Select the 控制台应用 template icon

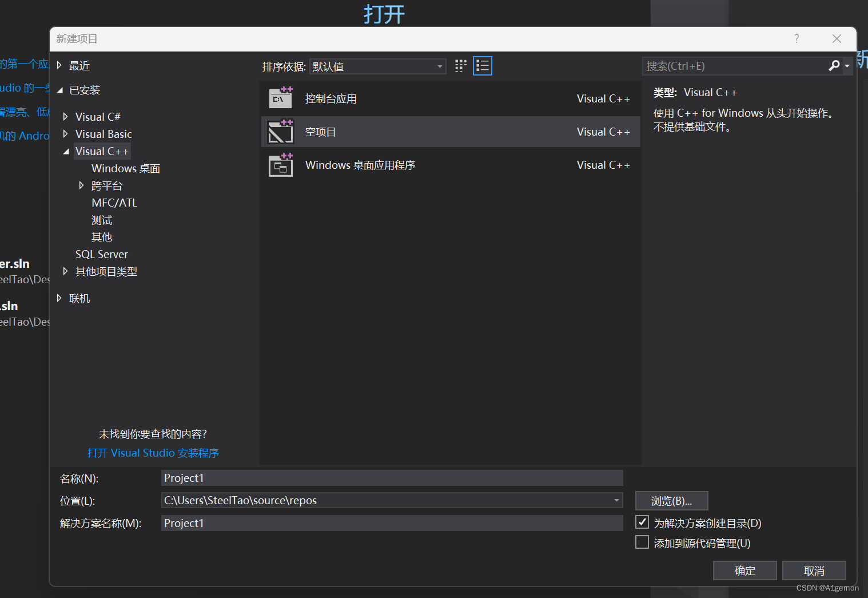point(281,98)
